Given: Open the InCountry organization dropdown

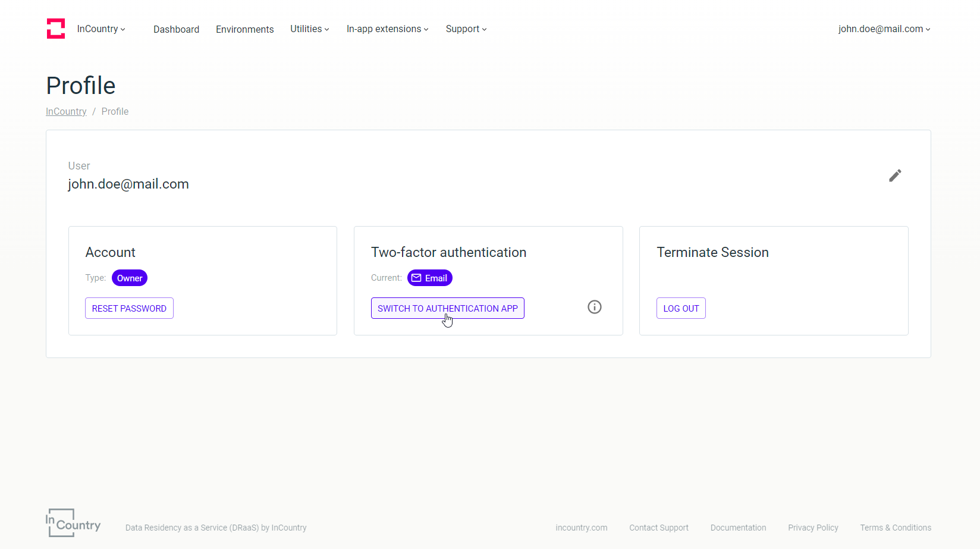Looking at the screenshot, I should coord(101,29).
